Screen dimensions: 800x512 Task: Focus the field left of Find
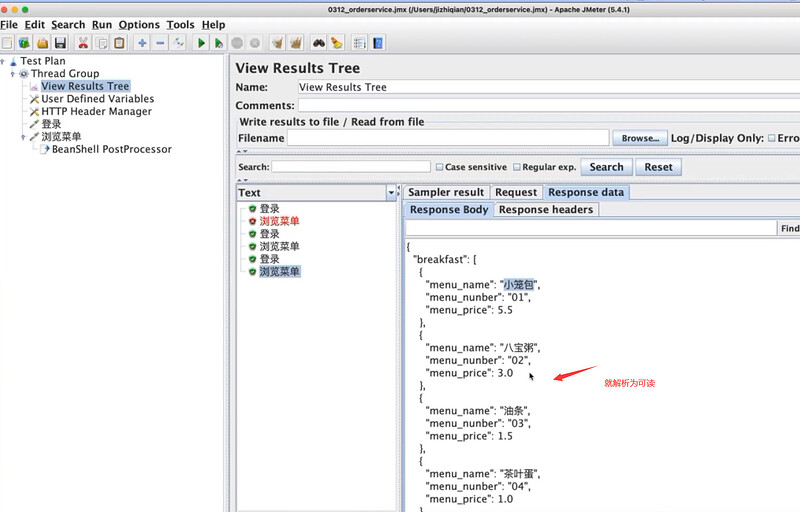[x=591, y=228]
